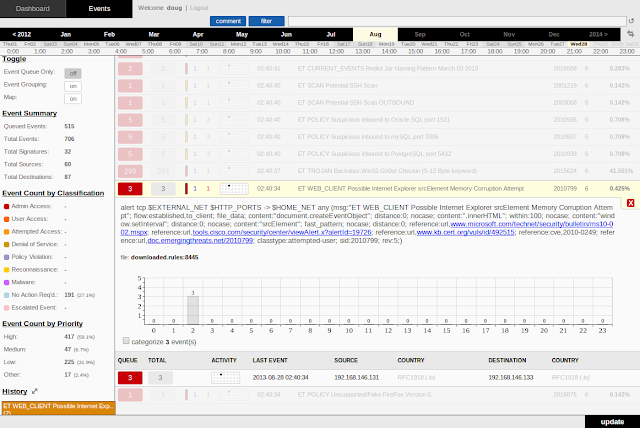
Task: Check the categorize 3 event(s) checkbox
Action: click(x=126, y=341)
